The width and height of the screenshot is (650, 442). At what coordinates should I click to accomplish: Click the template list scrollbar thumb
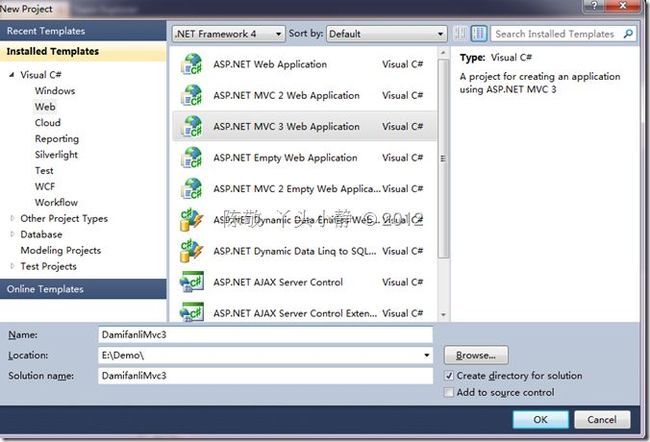click(x=443, y=158)
